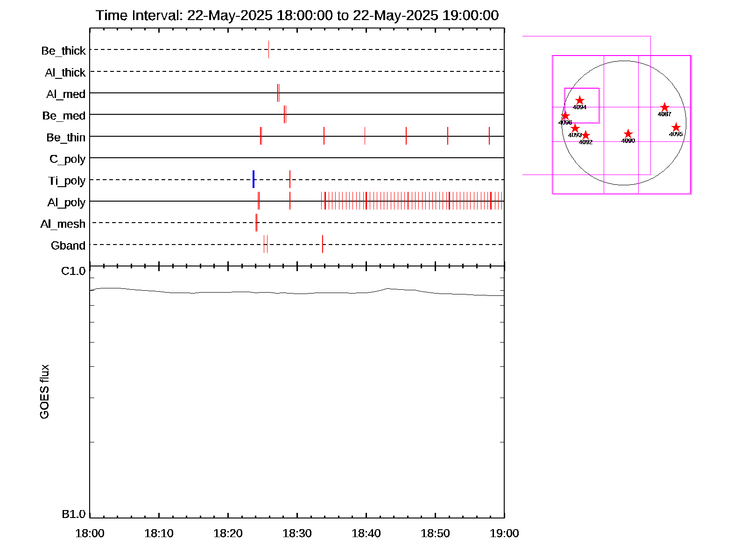The width and height of the screenshot is (747, 560).
Task: Click the 18:30 time axis label
Action: pos(297,533)
